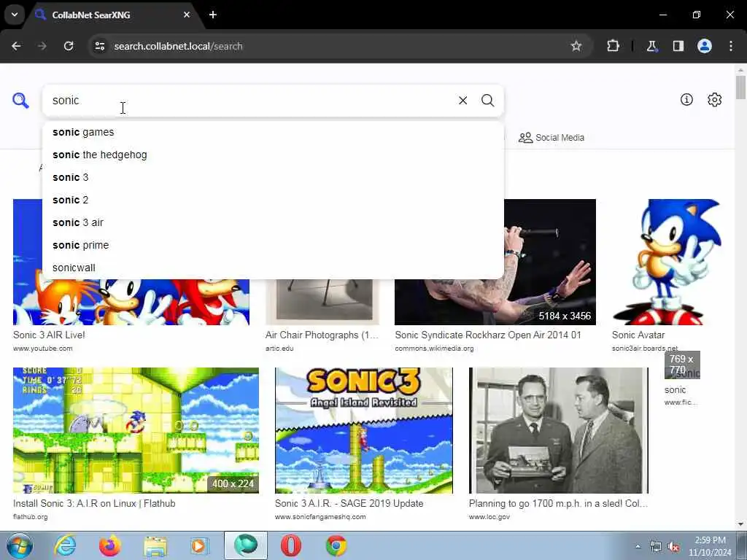This screenshot has height=560, width=747.
Task: Click the page vertical scrollbar thumb
Action: pos(740,87)
